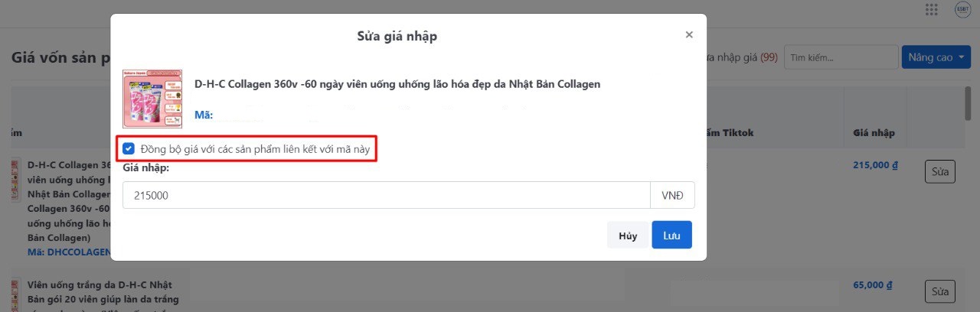Click the page vertical scrollbar

pyautogui.click(x=968, y=103)
